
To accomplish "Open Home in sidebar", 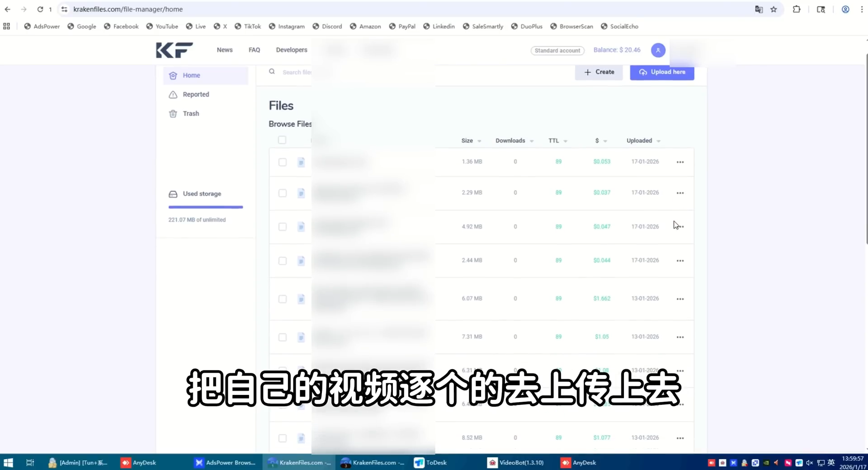I will [x=206, y=75].
